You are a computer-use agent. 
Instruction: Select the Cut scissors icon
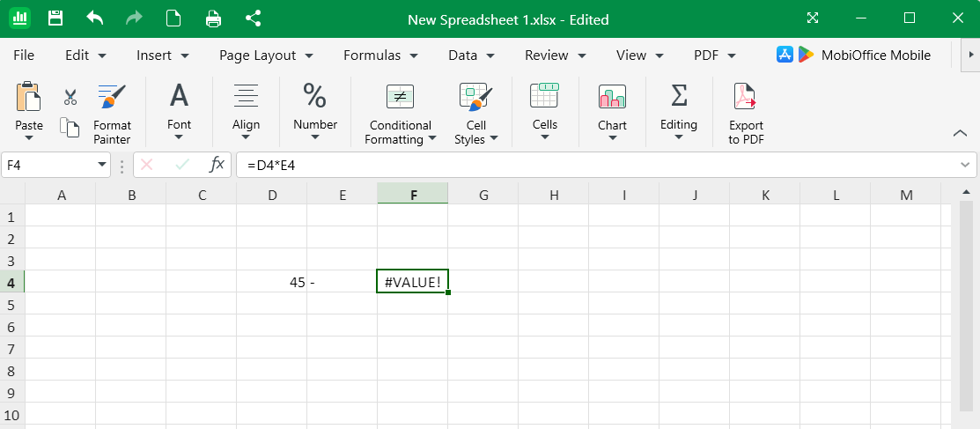70,97
